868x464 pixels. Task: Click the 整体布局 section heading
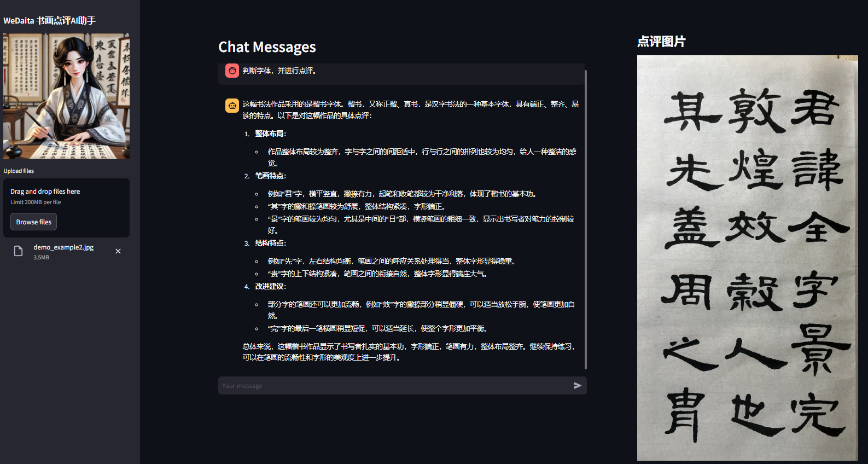click(x=270, y=134)
